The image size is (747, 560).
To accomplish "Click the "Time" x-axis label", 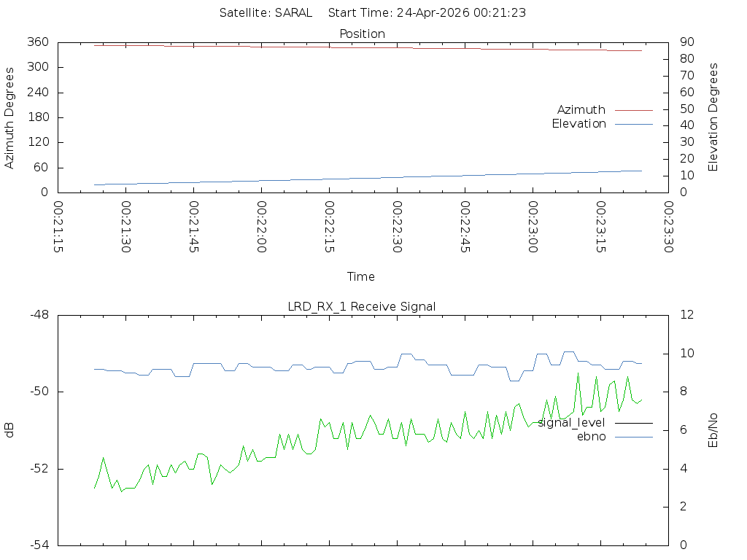I will pyautogui.click(x=361, y=276).
